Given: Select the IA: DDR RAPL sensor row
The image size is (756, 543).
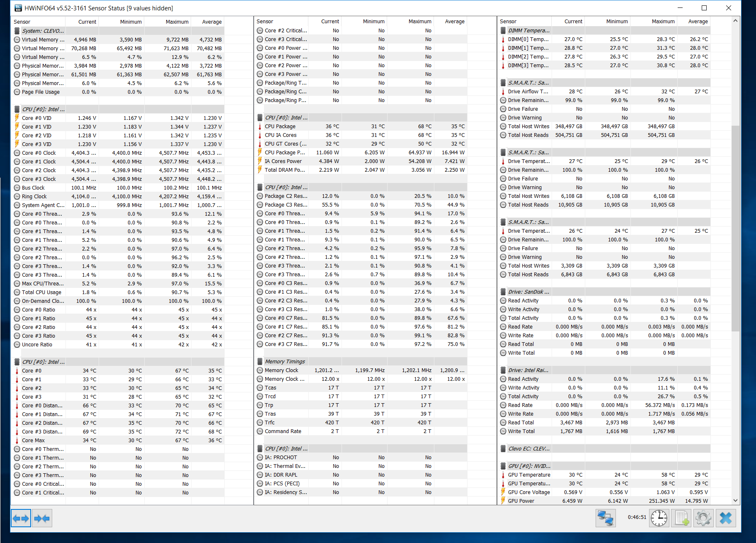Looking at the screenshot, I should click(x=361, y=475).
